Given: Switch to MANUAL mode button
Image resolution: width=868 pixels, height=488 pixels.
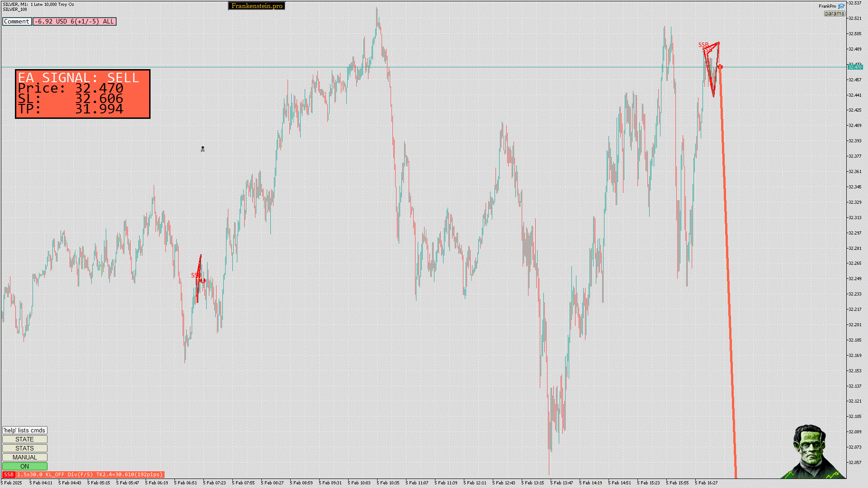Looking at the screenshot, I should click(25, 457).
